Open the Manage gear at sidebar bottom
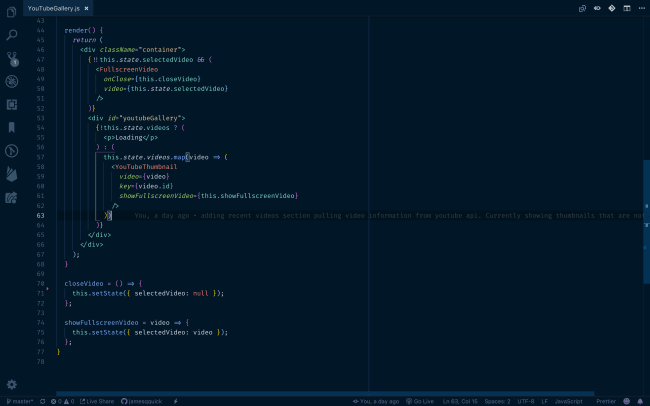The height and width of the screenshot is (406, 650). coord(12,384)
